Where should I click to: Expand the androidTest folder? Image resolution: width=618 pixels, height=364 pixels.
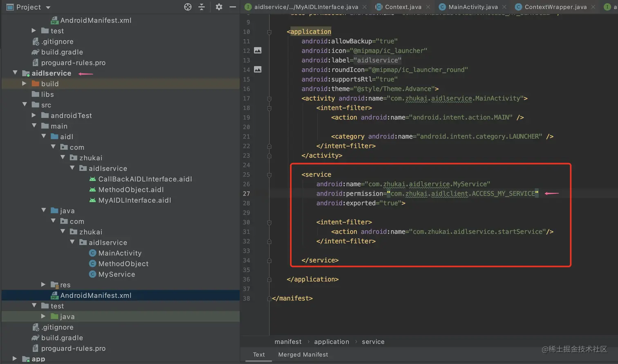[x=34, y=115]
